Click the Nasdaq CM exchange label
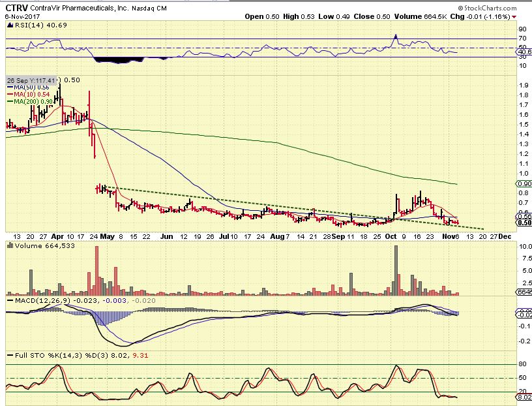Viewport: 532px width, 406px height. tap(149, 8)
